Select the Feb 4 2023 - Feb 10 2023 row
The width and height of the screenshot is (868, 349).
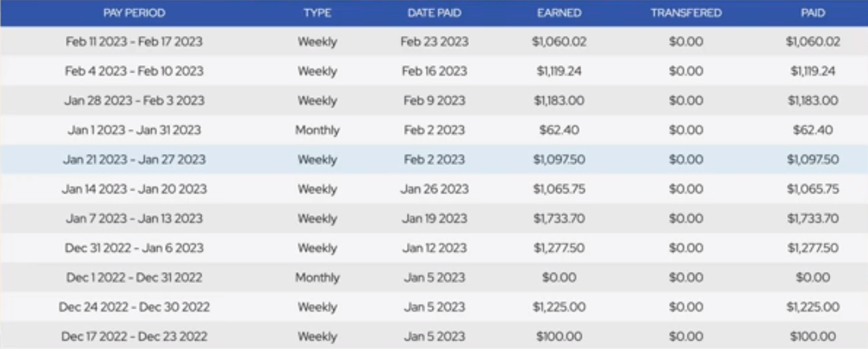coord(434,71)
